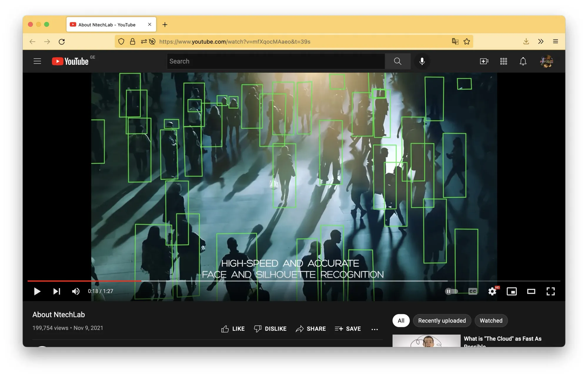
Task: Open the Create video icon
Action: [484, 61]
